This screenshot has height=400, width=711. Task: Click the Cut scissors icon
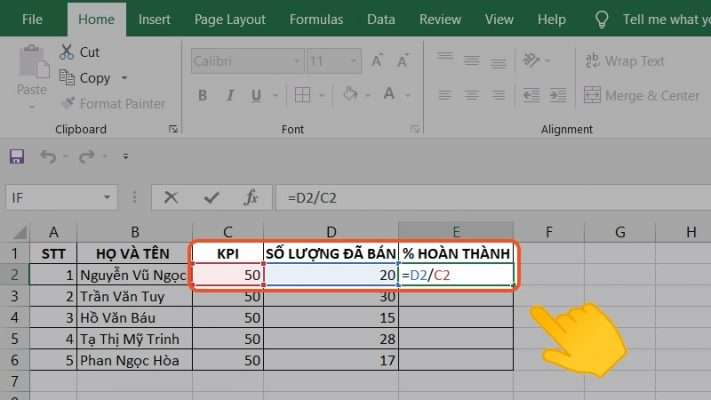[67, 52]
